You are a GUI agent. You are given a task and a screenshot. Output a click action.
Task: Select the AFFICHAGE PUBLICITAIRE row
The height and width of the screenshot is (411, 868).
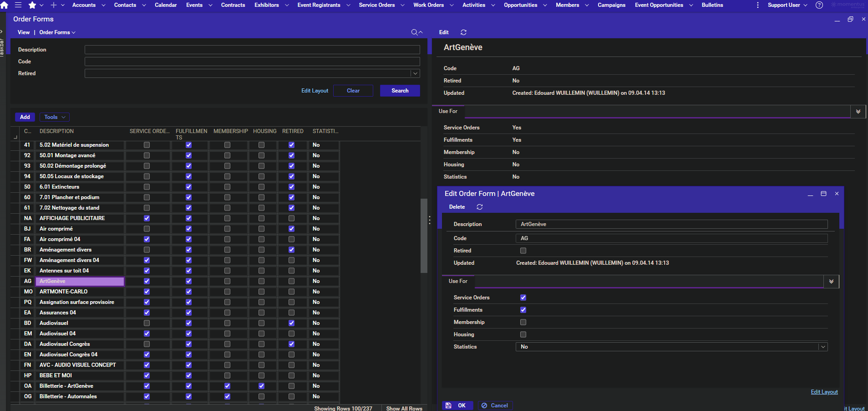tap(72, 218)
